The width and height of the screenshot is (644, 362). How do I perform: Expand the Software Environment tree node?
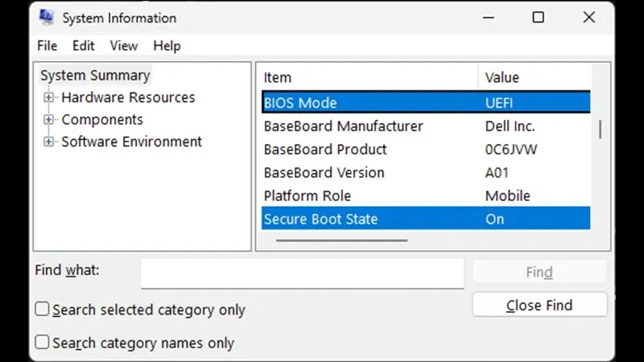(49, 142)
